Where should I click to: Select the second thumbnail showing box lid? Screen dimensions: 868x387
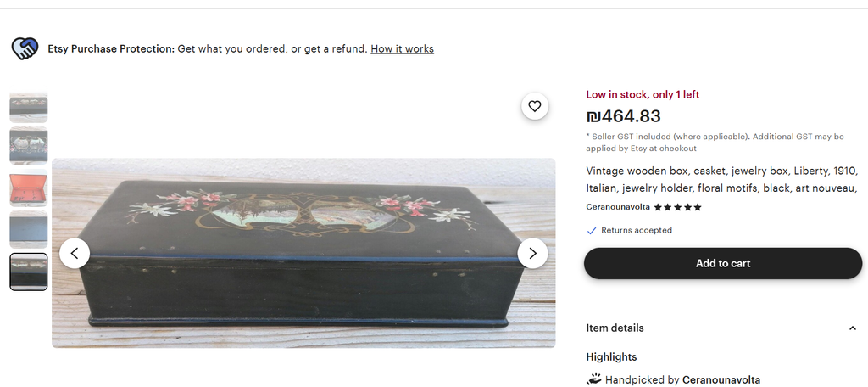coord(29,146)
